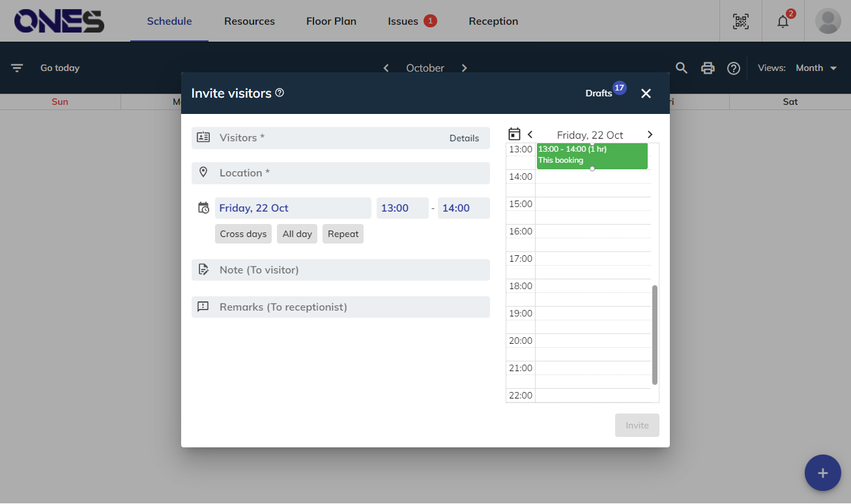
Task: Toggle the All day option
Action: click(x=297, y=234)
